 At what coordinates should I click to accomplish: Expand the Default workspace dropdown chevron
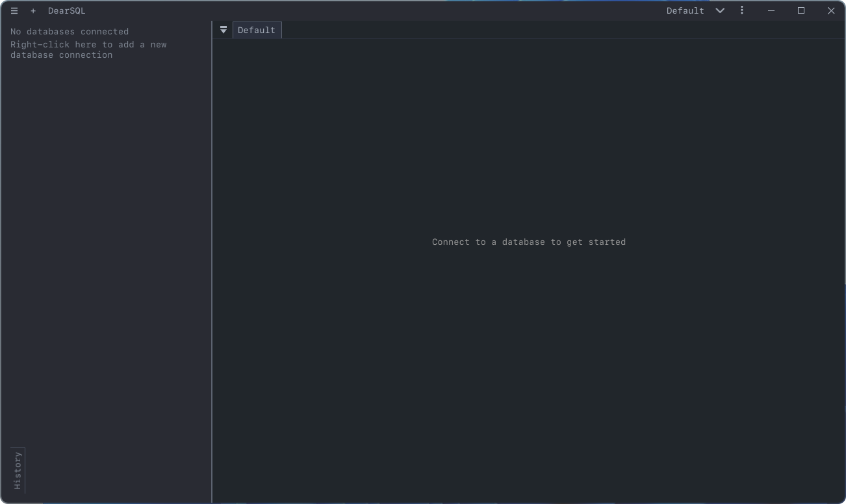click(x=720, y=10)
